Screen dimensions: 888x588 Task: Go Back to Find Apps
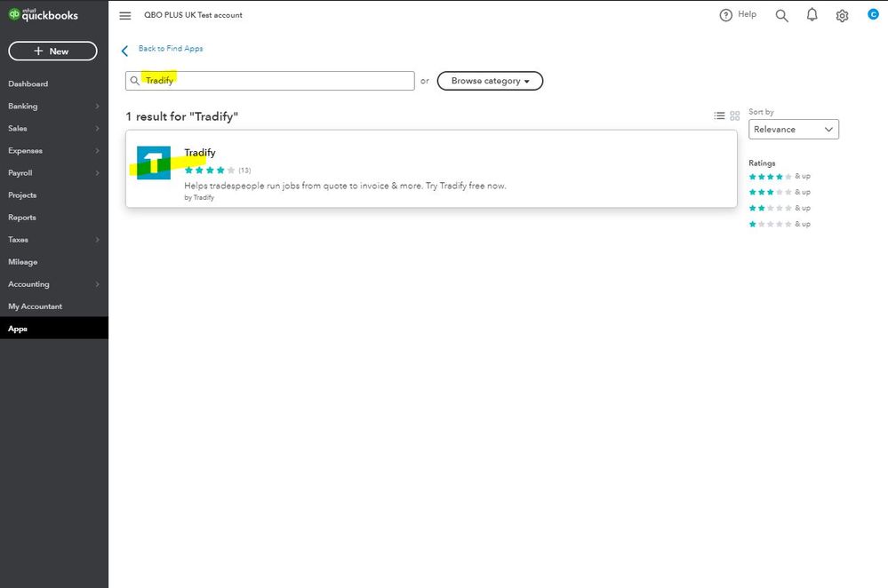pos(171,49)
